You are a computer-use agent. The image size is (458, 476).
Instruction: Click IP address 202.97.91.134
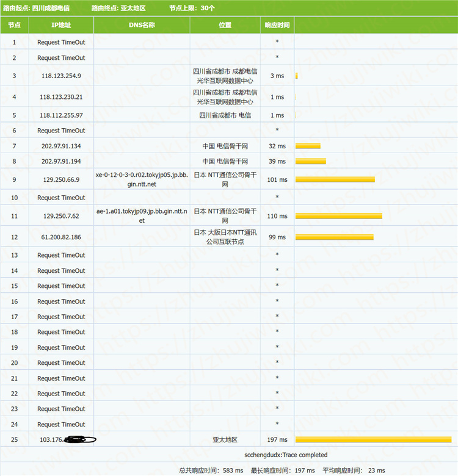(61, 146)
